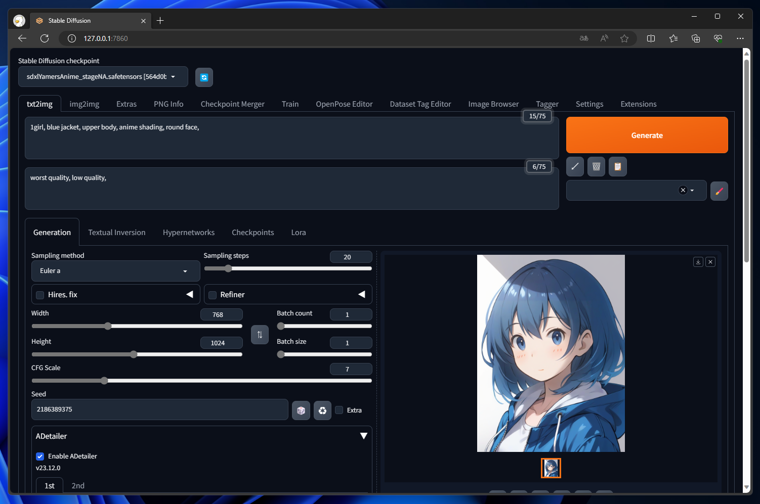The height and width of the screenshot is (504, 760).
Task: Enable the Refiner checkbox
Action: click(212, 295)
